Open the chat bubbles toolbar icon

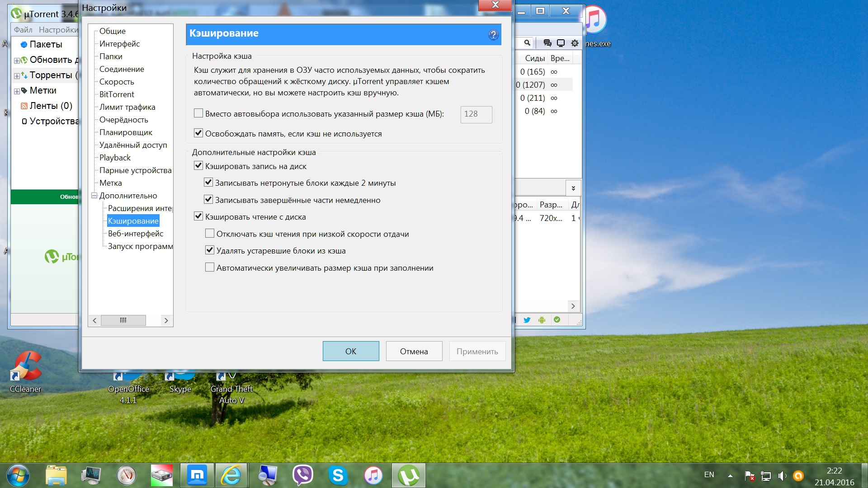click(x=547, y=43)
